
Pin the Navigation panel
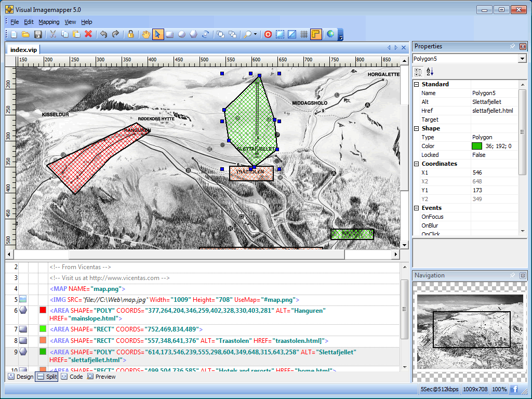tap(512, 275)
